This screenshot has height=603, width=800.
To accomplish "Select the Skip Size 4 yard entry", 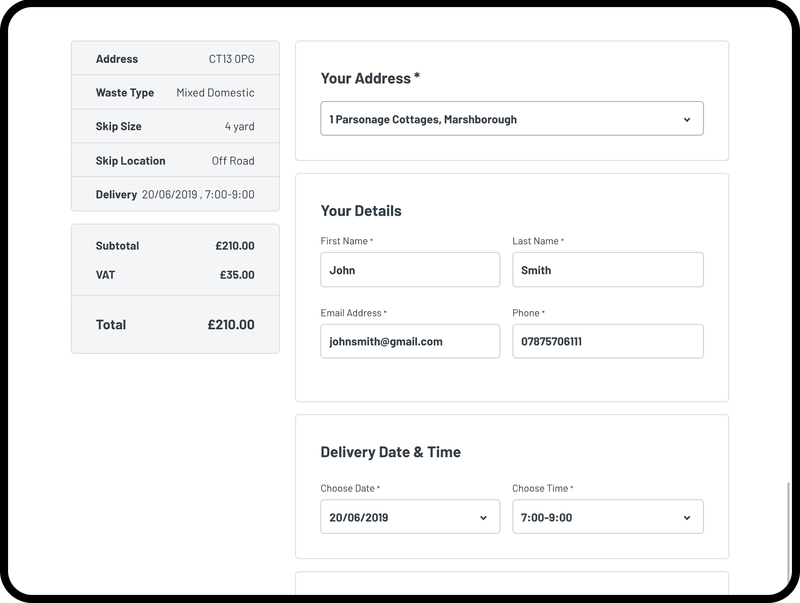I will pos(175,124).
